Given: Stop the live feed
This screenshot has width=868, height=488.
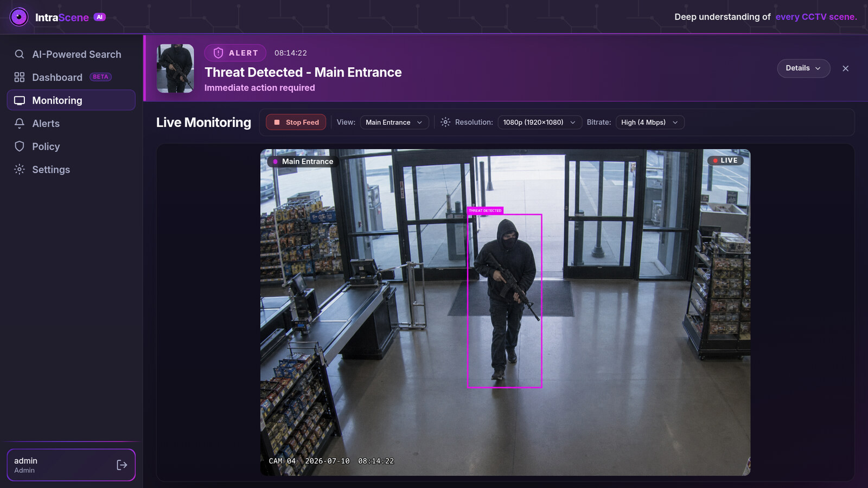Looking at the screenshot, I should (296, 123).
